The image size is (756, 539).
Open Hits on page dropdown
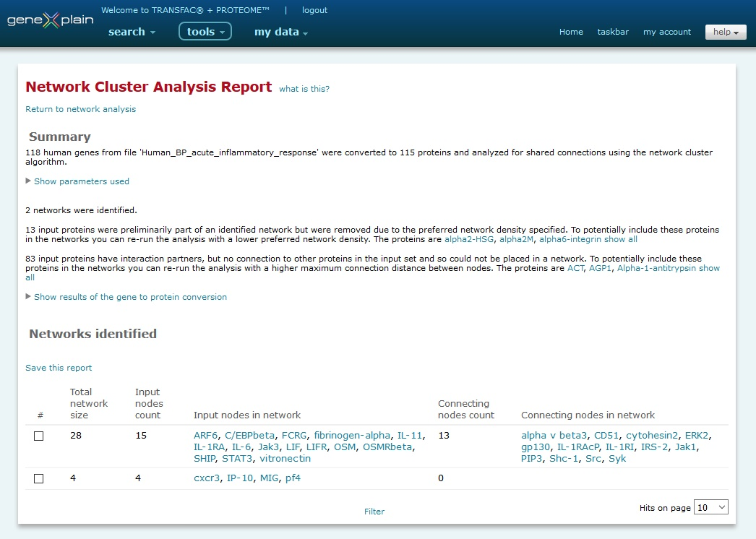click(x=710, y=507)
